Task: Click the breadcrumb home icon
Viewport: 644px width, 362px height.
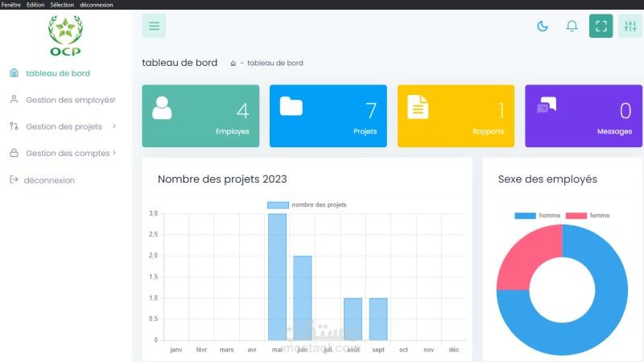Action: click(233, 64)
